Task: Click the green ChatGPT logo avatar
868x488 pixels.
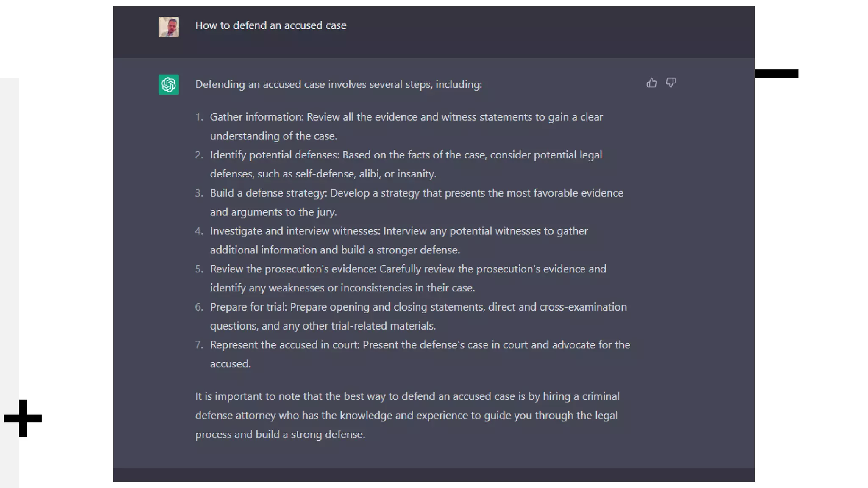Action: pos(168,84)
